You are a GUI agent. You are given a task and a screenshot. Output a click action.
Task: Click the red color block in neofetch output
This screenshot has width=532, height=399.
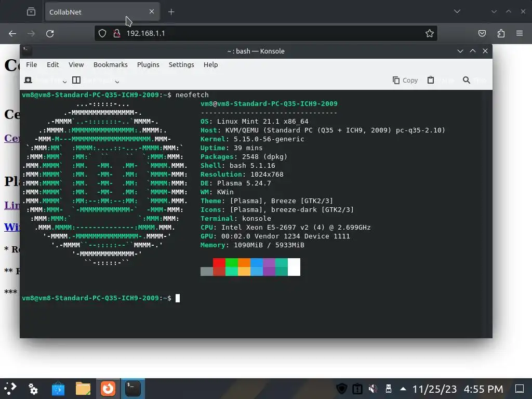click(219, 262)
